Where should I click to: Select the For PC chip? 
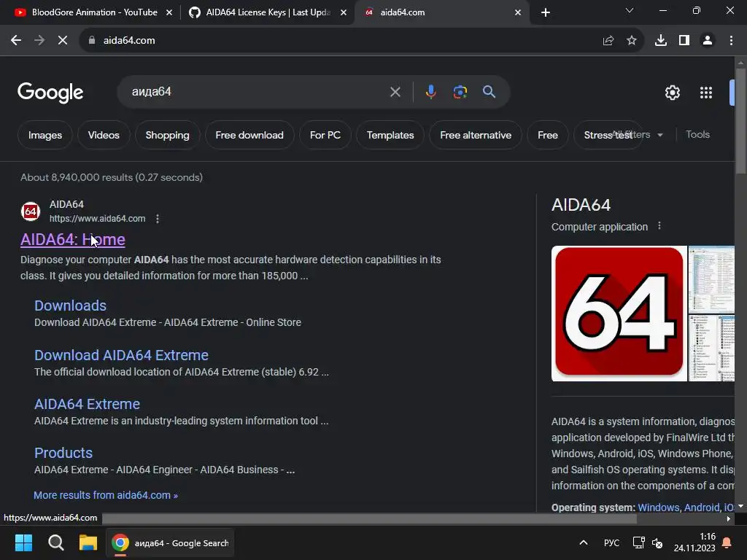coord(325,135)
